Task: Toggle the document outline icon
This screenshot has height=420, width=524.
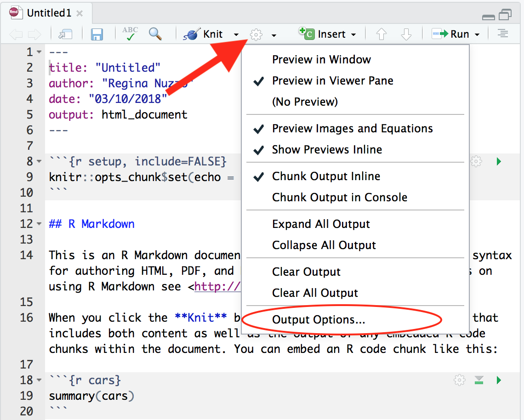Action: point(502,34)
